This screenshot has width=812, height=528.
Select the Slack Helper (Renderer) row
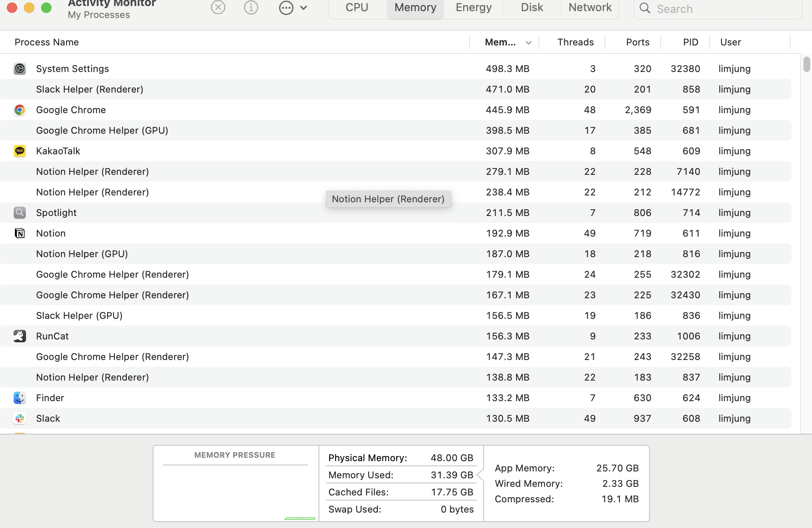point(395,89)
